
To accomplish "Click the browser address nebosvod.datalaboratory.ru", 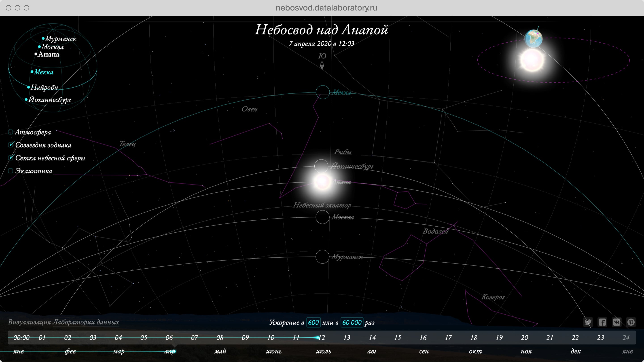I will [326, 8].
